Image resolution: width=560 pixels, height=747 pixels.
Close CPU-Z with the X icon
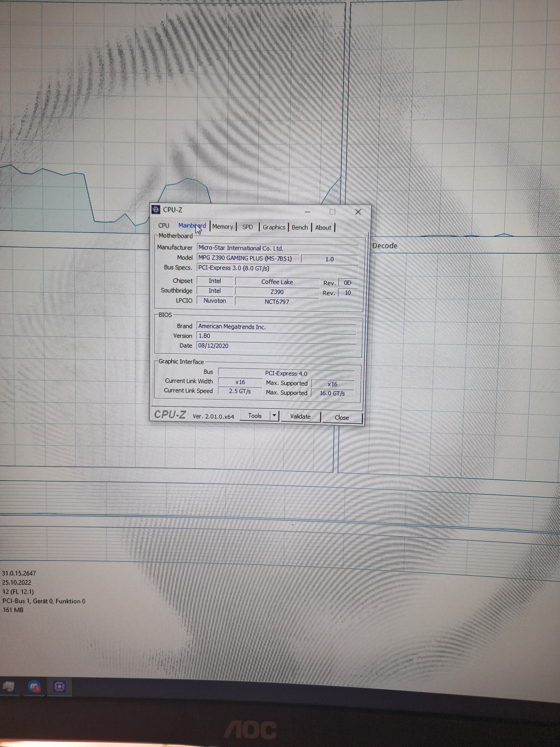pos(358,212)
